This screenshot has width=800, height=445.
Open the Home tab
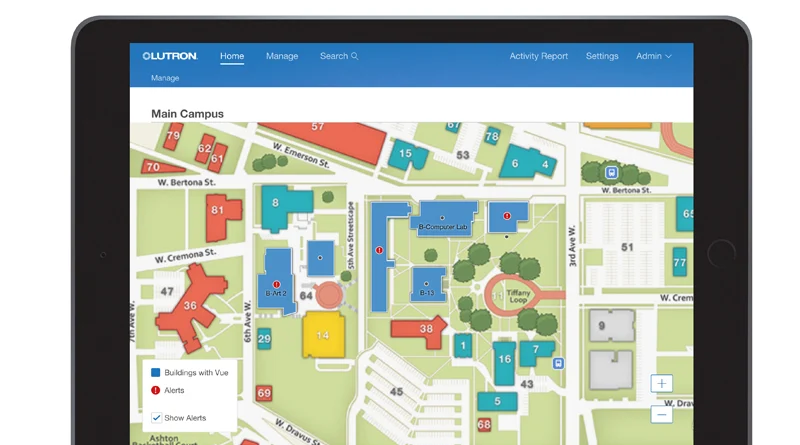[232, 56]
